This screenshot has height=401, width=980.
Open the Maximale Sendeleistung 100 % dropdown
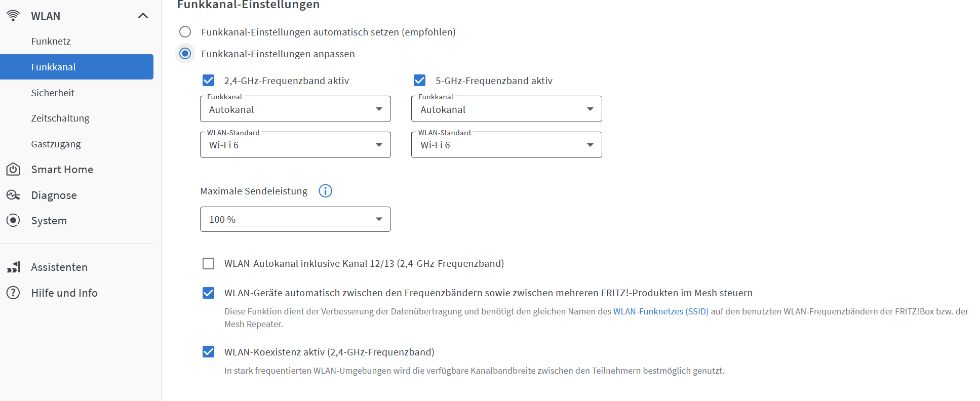295,219
